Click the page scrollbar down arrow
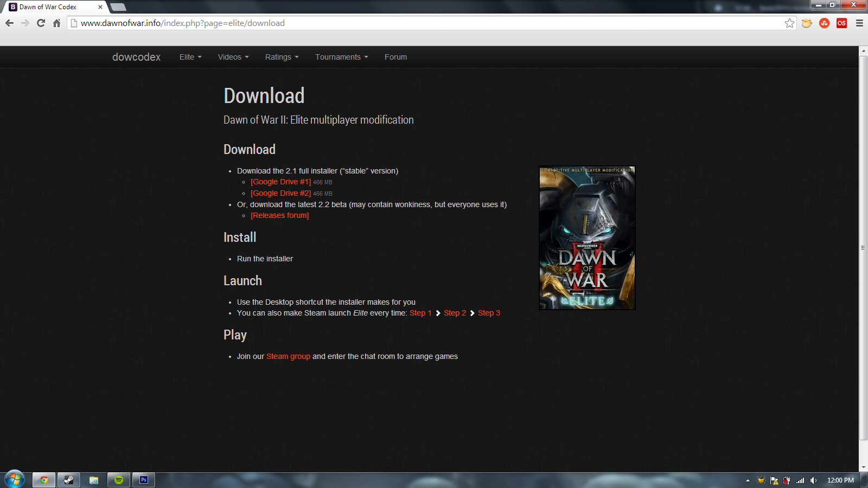868x488 pixels. pos(864,467)
